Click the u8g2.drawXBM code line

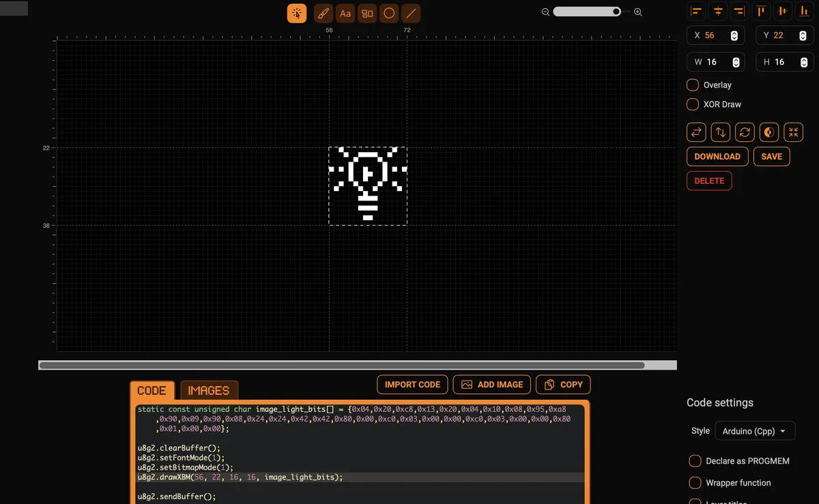240,477
